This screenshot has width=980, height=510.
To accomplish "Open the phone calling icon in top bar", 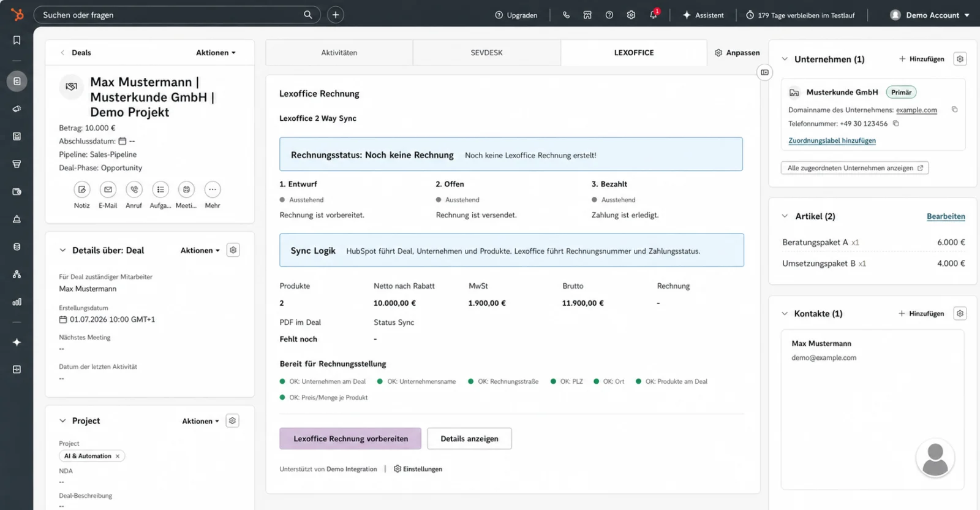I will (x=566, y=15).
